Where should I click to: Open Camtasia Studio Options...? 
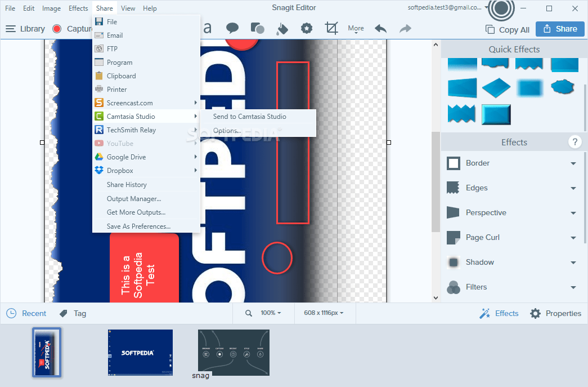258,131
